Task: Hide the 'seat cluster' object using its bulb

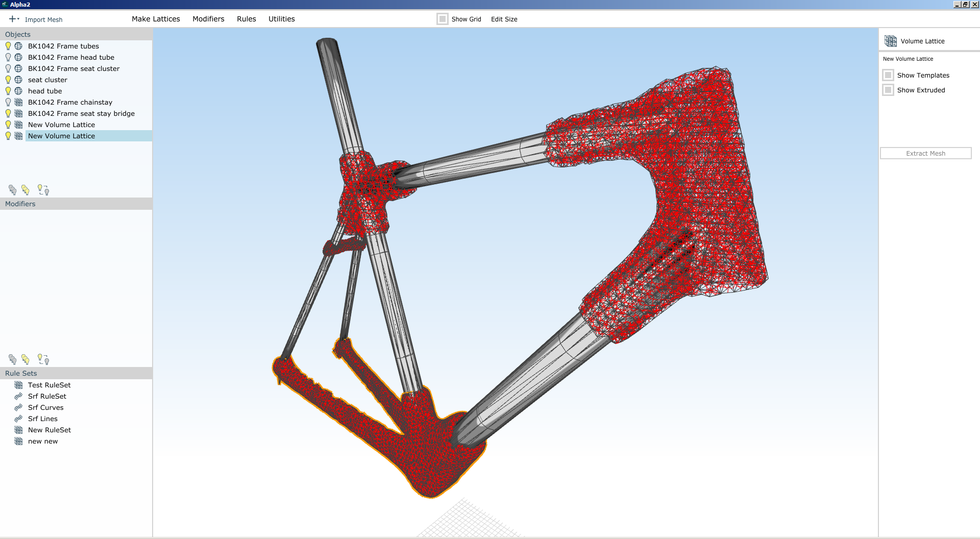Action: pyautogui.click(x=8, y=80)
